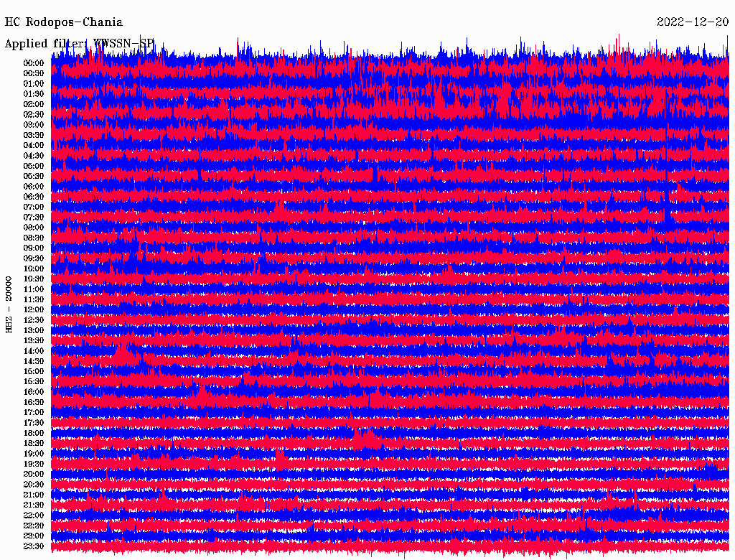Choose the 10:30 time row label
Image resolution: width=735 pixels, height=560 pixels.
pos(34,279)
